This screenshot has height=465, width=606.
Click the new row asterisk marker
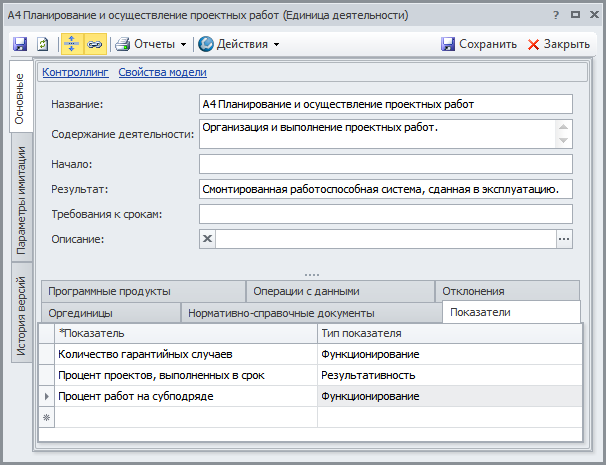point(46,417)
